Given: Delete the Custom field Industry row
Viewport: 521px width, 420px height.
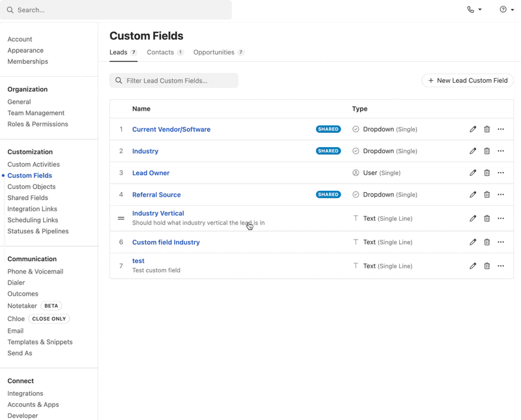Looking at the screenshot, I should point(486,242).
